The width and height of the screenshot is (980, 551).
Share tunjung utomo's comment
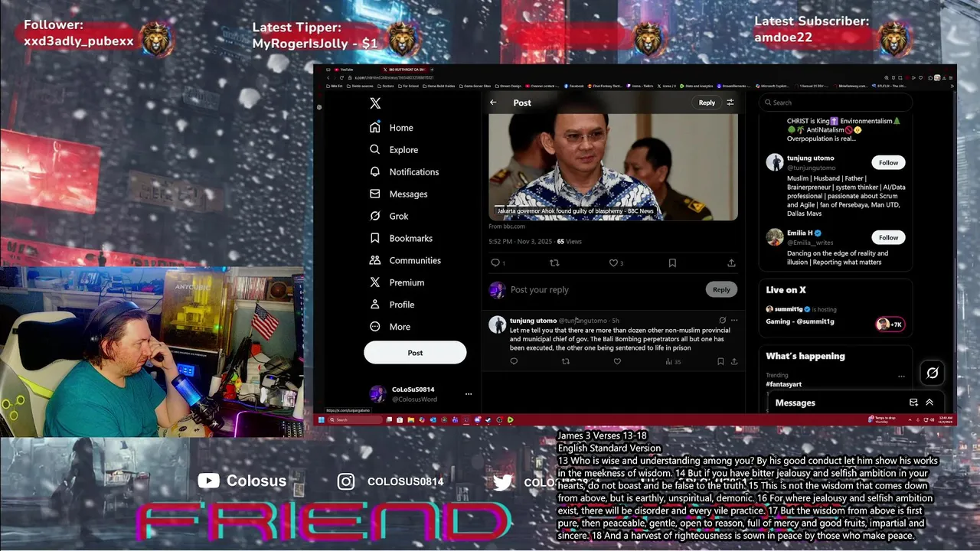click(734, 361)
